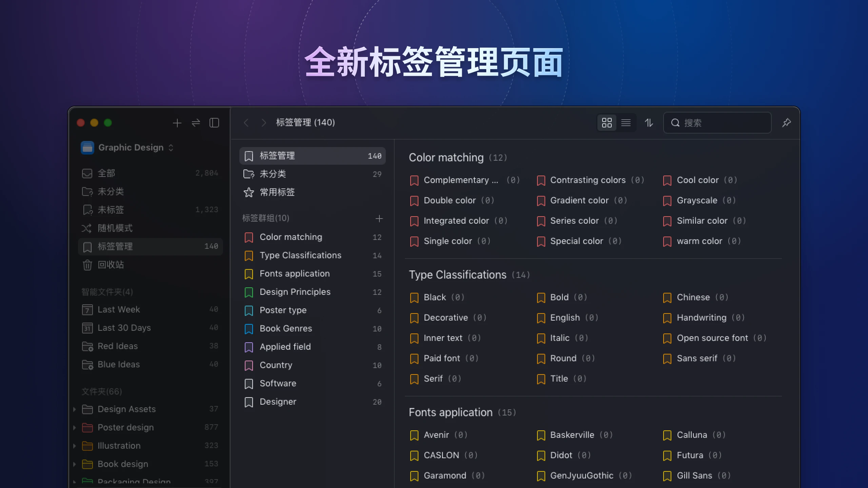Screen dimensions: 868x488
Task: Click the Complementary tag
Action: (465, 180)
